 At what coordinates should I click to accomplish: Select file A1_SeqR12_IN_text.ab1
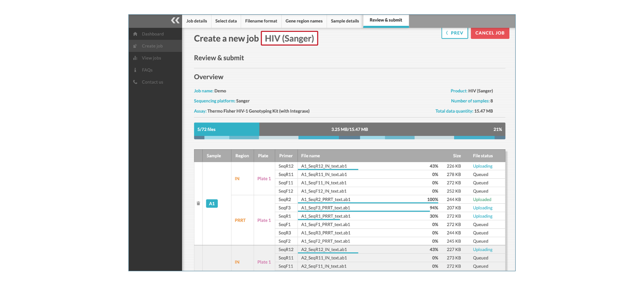[324, 166]
